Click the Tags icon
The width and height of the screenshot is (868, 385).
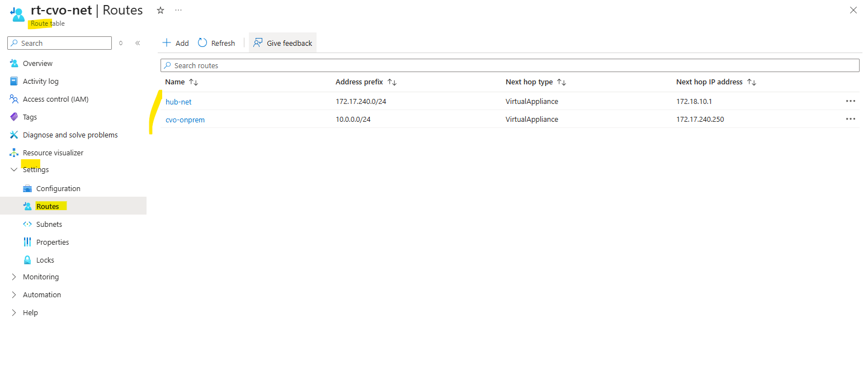[14, 117]
